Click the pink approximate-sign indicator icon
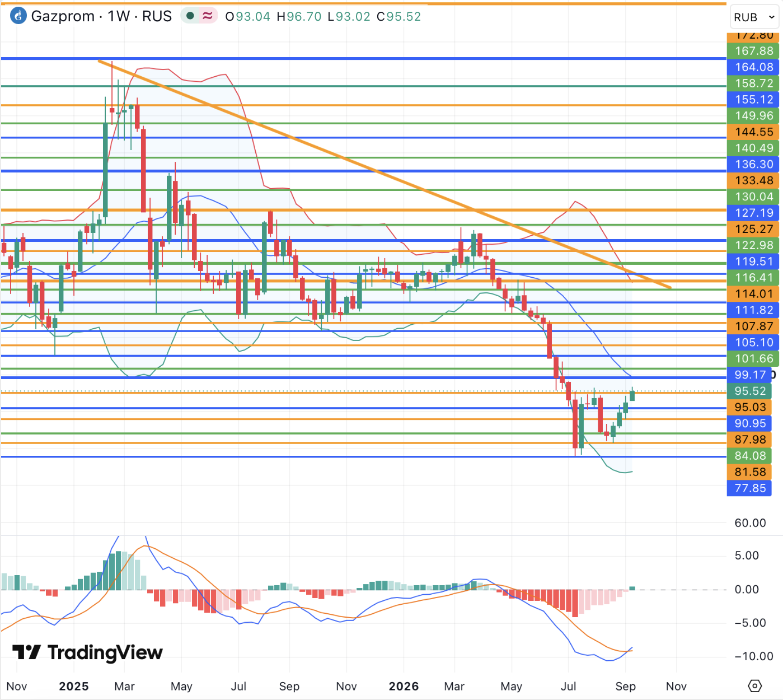 point(208,16)
